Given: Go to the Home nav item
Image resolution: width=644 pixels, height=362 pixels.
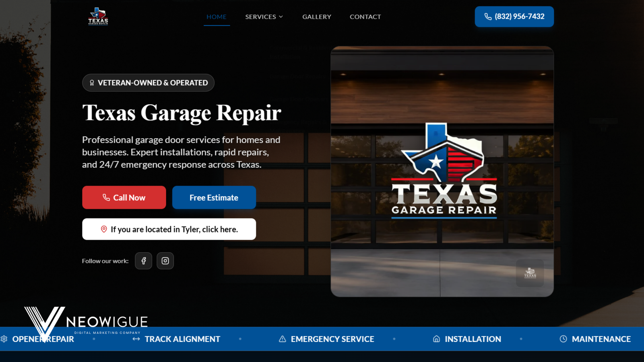Looking at the screenshot, I should 217,16.
